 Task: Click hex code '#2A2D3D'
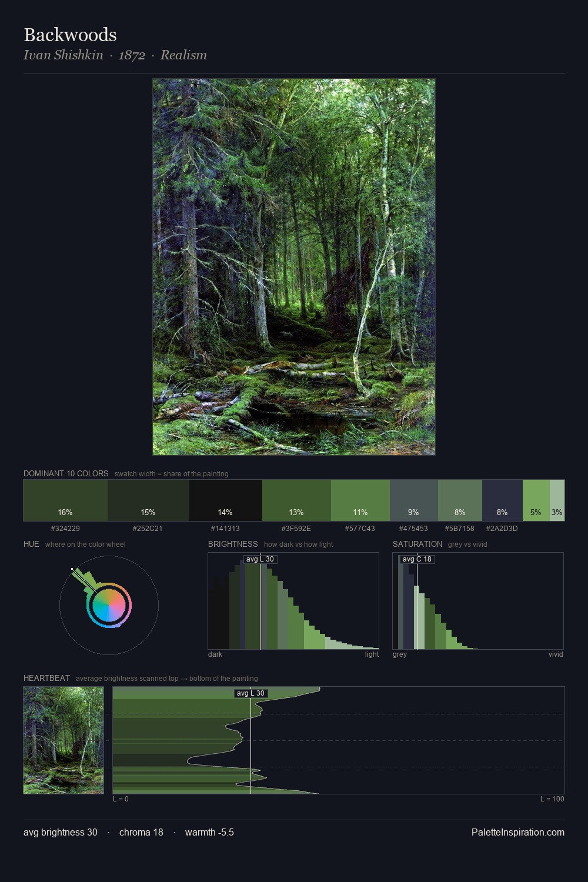[502, 528]
